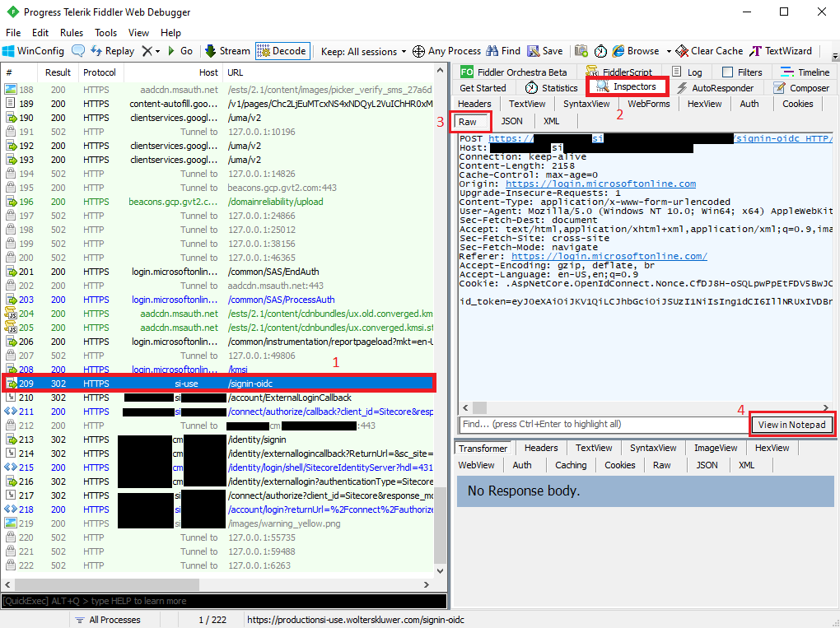Select session 213 /identity/signin row
The height and width of the screenshot is (628, 840).
218,440
